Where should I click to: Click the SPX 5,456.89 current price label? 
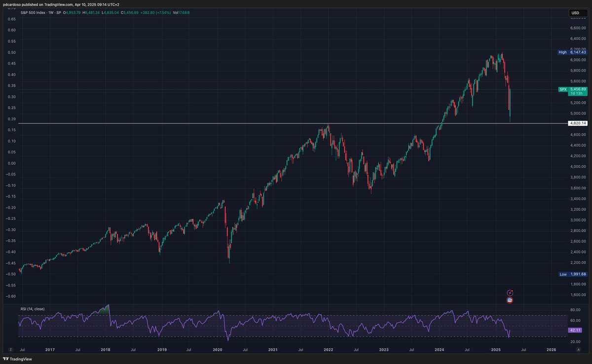click(x=572, y=89)
